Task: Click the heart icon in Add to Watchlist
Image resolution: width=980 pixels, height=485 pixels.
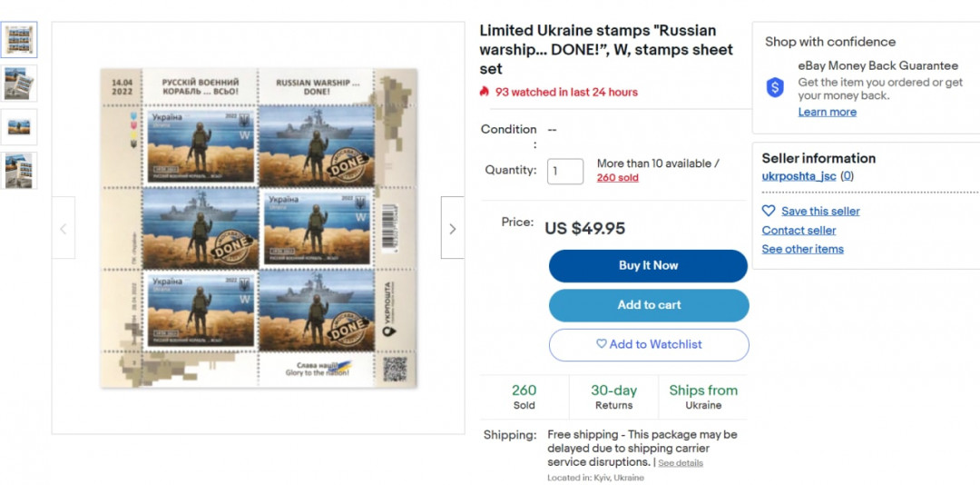Action: (x=602, y=343)
